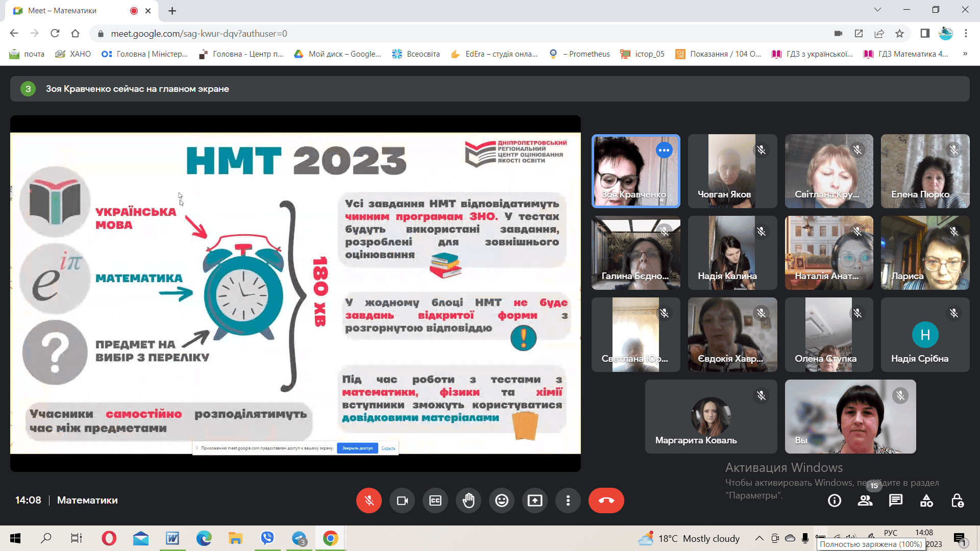980x551 pixels.
Task: Select the Човган Яков video tile
Action: [732, 171]
